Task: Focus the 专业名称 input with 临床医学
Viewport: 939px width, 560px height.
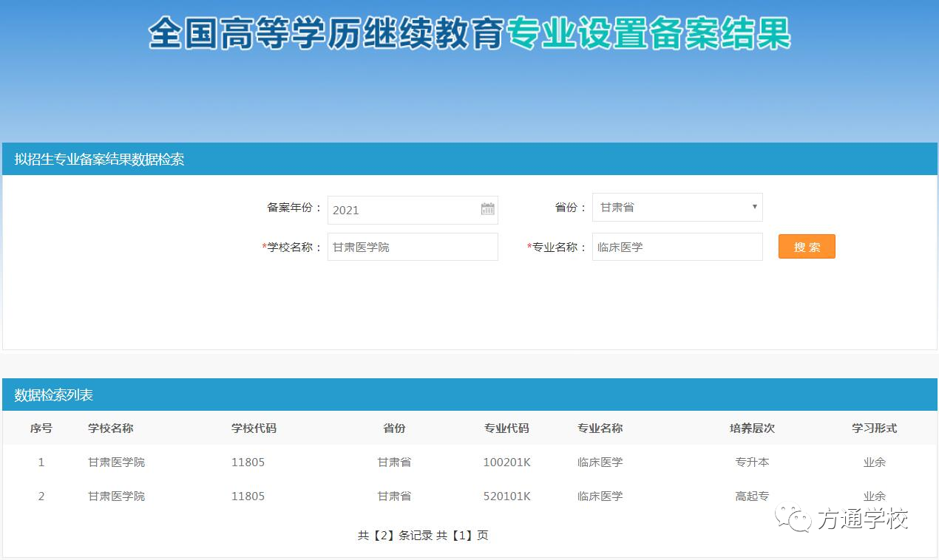Action: tap(677, 247)
